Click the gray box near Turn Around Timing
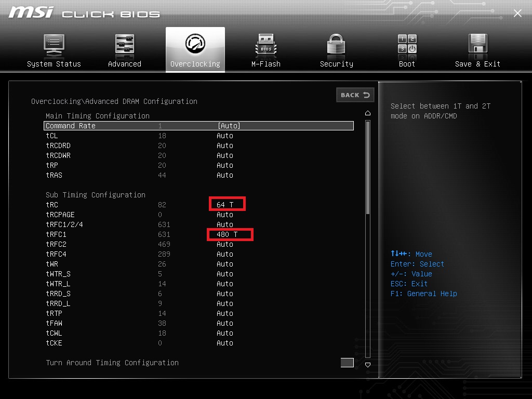Image resolution: width=532 pixels, height=399 pixels. pyautogui.click(x=347, y=363)
